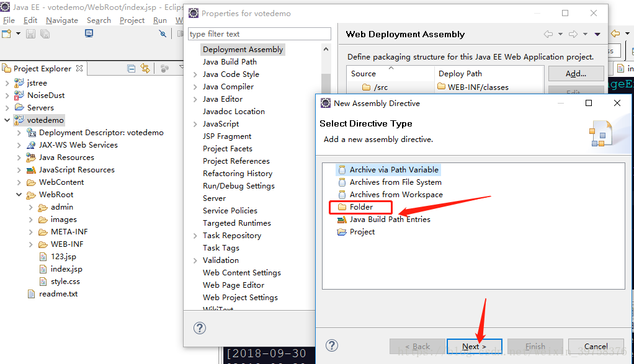Click the Deployment Descriptor icon
The image size is (634, 364).
pyautogui.click(x=32, y=133)
